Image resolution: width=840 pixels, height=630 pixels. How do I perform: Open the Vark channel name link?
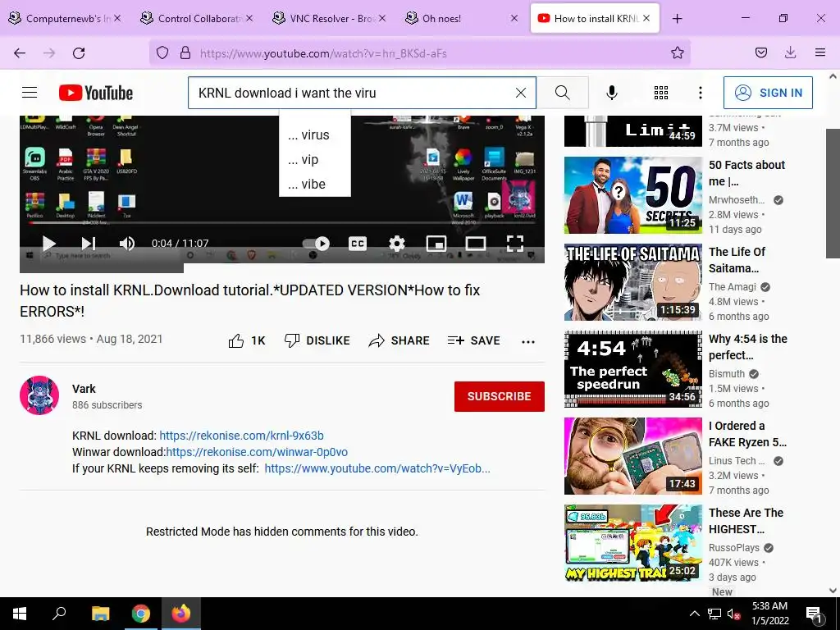(x=84, y=389)
